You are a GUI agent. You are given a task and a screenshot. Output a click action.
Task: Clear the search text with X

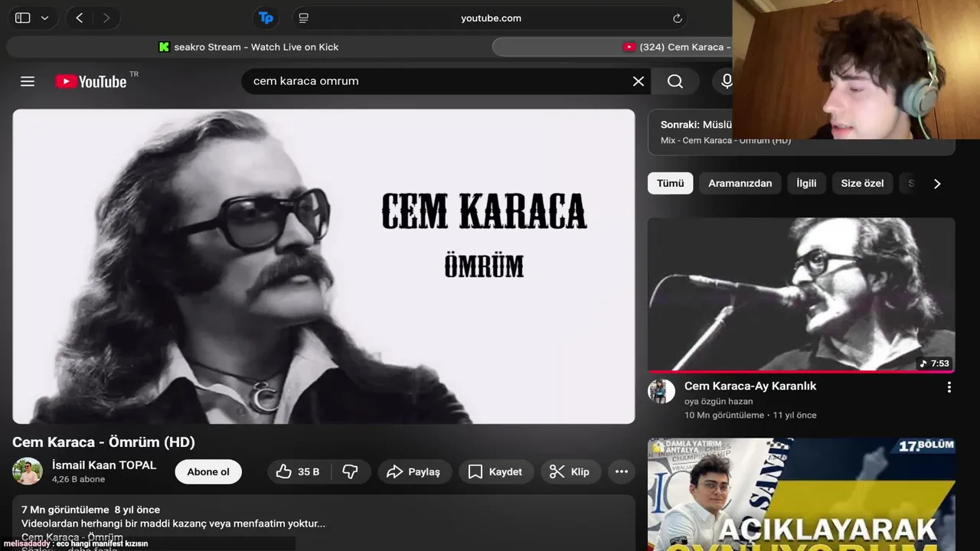tap(639, 81)
